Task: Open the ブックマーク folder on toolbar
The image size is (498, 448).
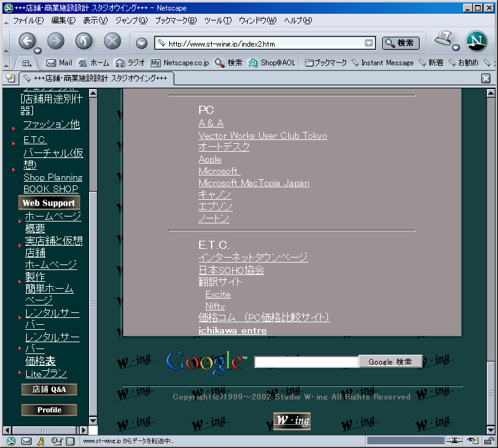Action: coord(326,63)
